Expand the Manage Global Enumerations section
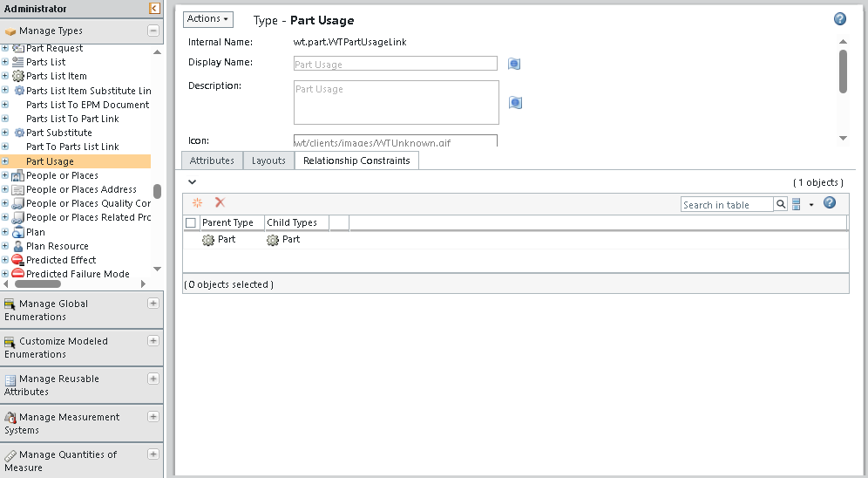Viewport: 868px width, 478px height. [x=153, y=304]
